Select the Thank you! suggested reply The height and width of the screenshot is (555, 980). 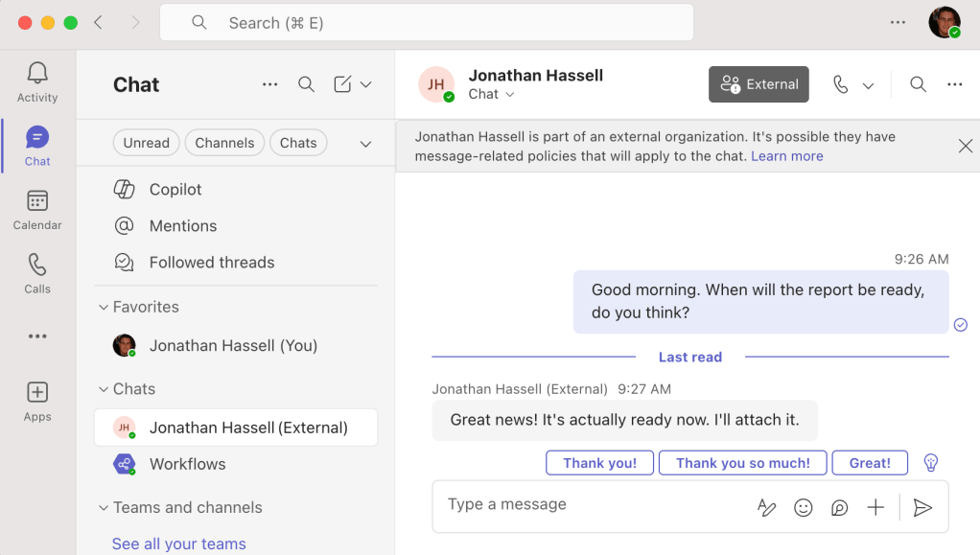coord(599,462)
